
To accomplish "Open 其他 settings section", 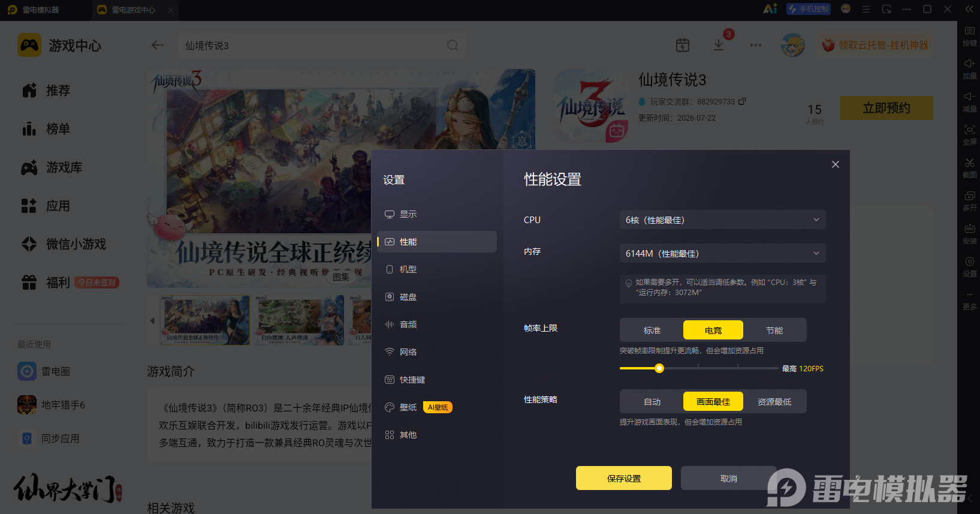I will point(437,435).
